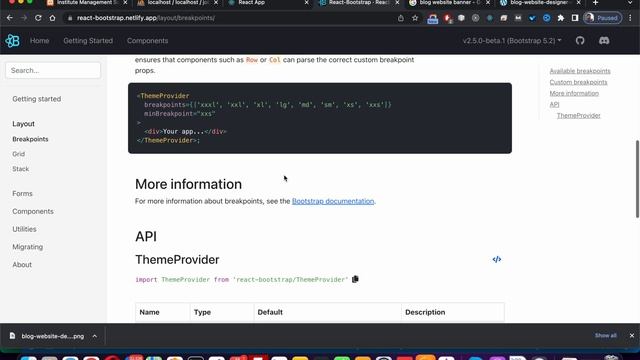640x360 pixels.
Task: Open the GitHub repository icon
Action: (580, 40)
